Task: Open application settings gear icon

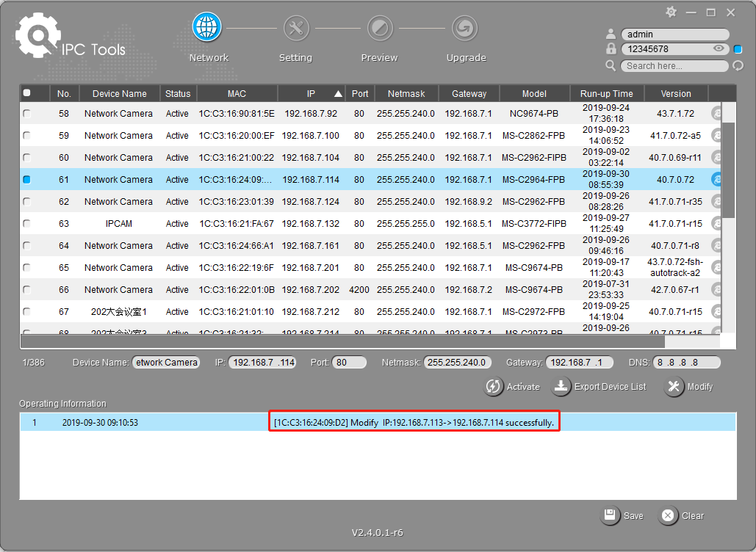Action: click(x=671, y=12)
